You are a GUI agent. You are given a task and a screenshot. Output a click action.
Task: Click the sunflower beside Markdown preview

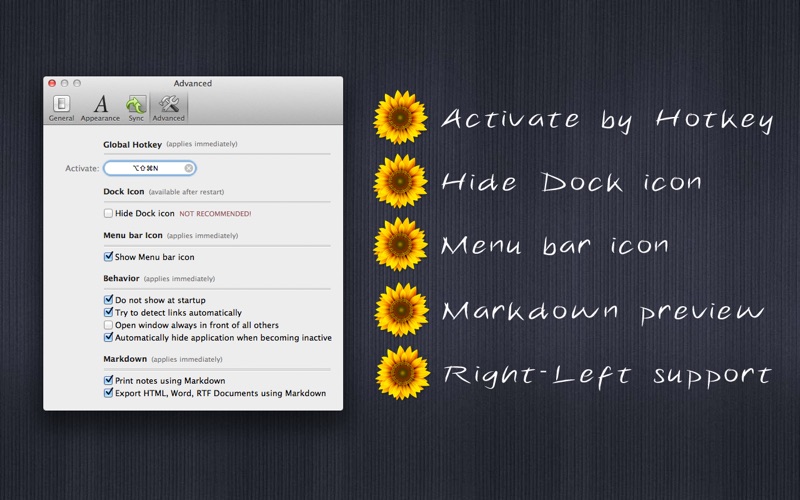pos(402,309)
